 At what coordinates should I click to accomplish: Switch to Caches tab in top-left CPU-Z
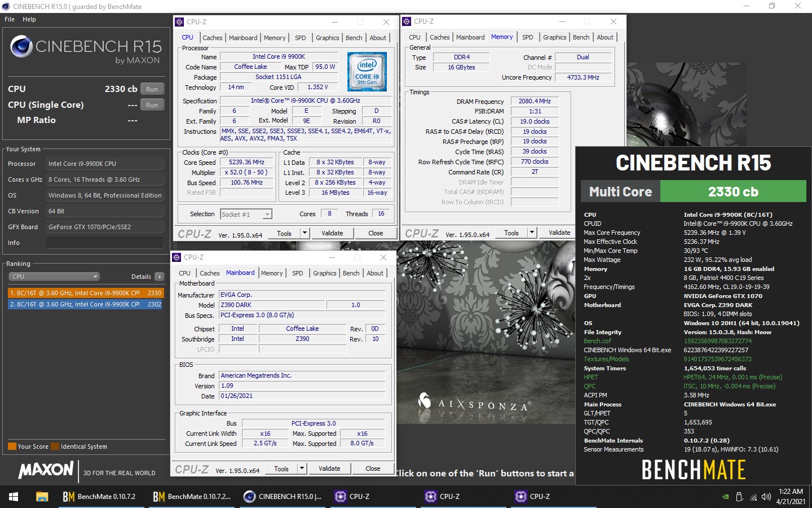coord(213,38)
